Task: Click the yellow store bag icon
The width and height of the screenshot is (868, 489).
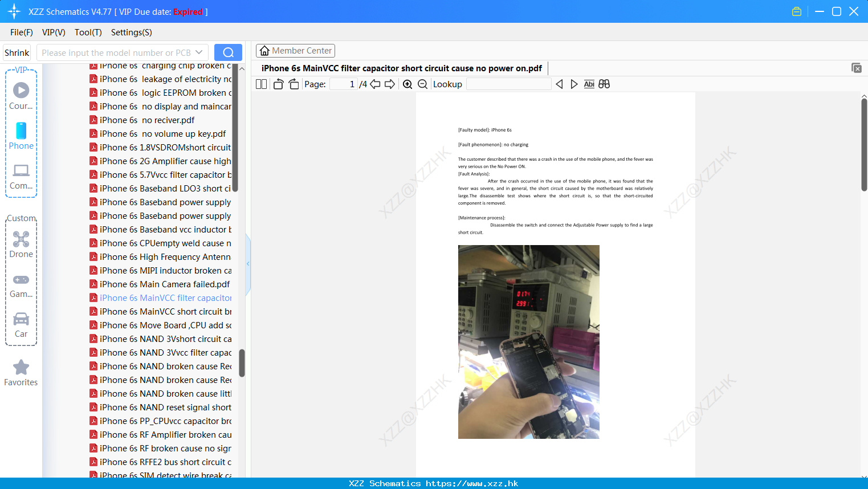Action: click(x=797, y=11)
